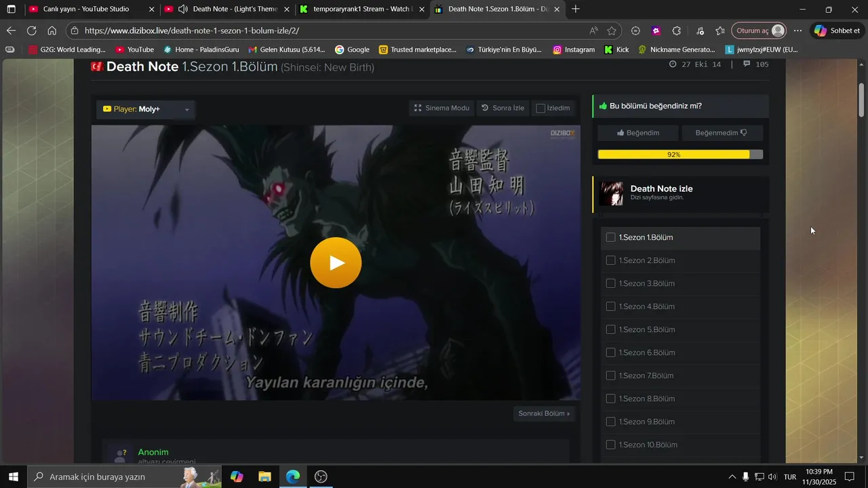The image size is (868, 488).
Task: Play the Death Note episode video
Action: (x=336, y=263)
